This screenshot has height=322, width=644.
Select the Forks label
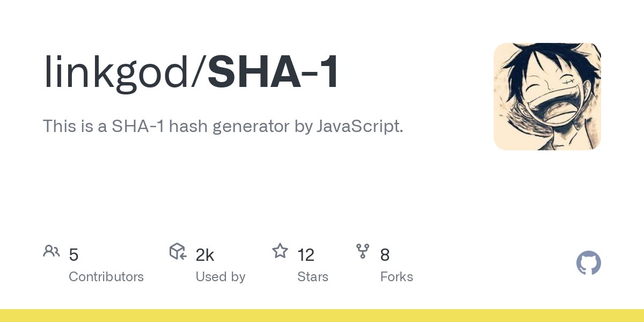396,277
